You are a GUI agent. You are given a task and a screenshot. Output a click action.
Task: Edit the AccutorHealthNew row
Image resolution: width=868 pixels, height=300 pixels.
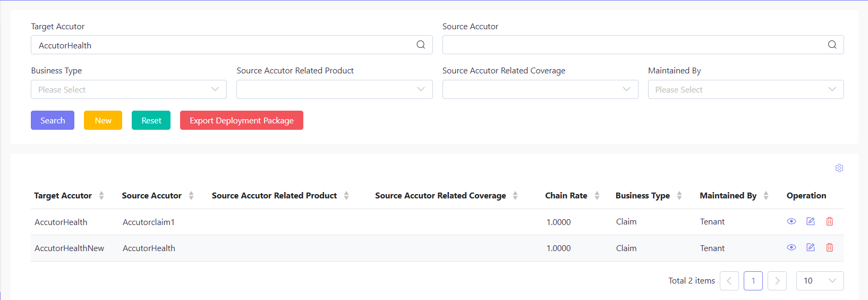coord(811,247)
